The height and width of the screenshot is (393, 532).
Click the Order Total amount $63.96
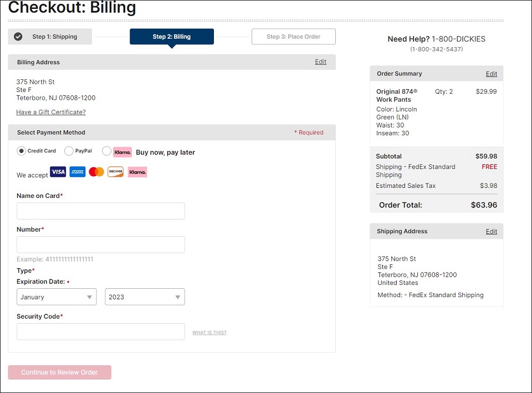(484, 205)
